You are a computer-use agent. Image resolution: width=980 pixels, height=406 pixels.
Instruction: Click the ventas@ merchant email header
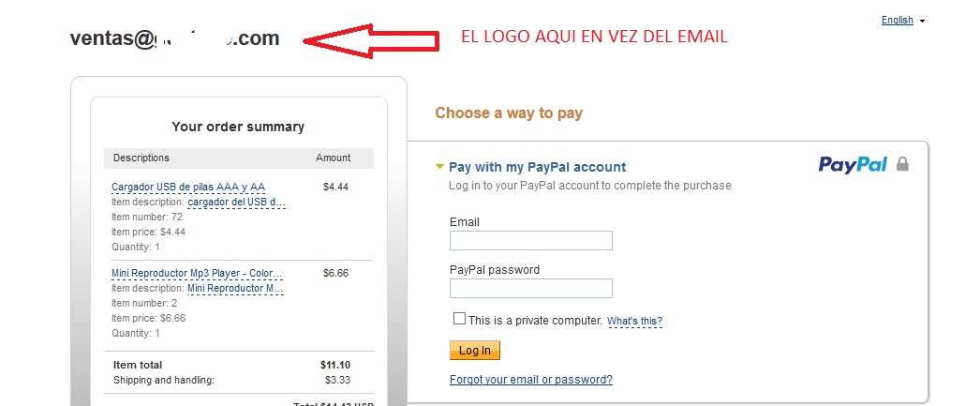pos(175,38)
